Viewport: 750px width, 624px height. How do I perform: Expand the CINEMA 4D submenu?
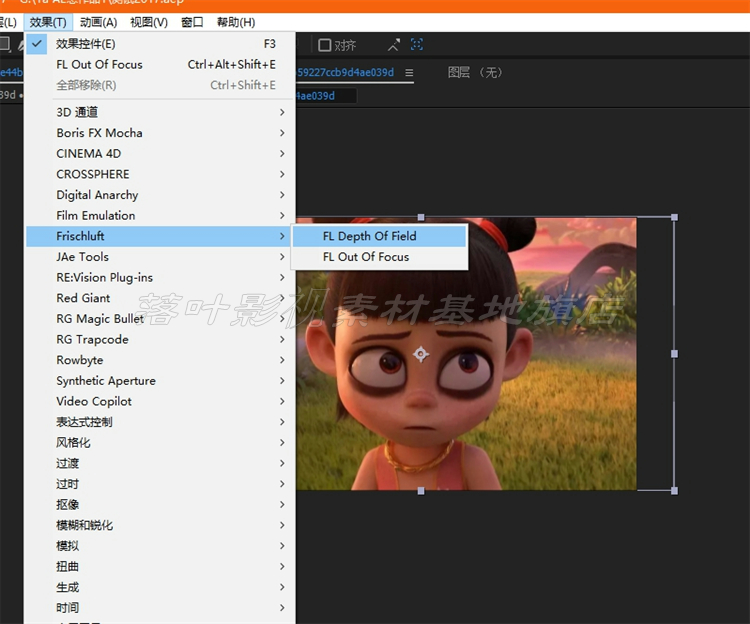(160, 153)
